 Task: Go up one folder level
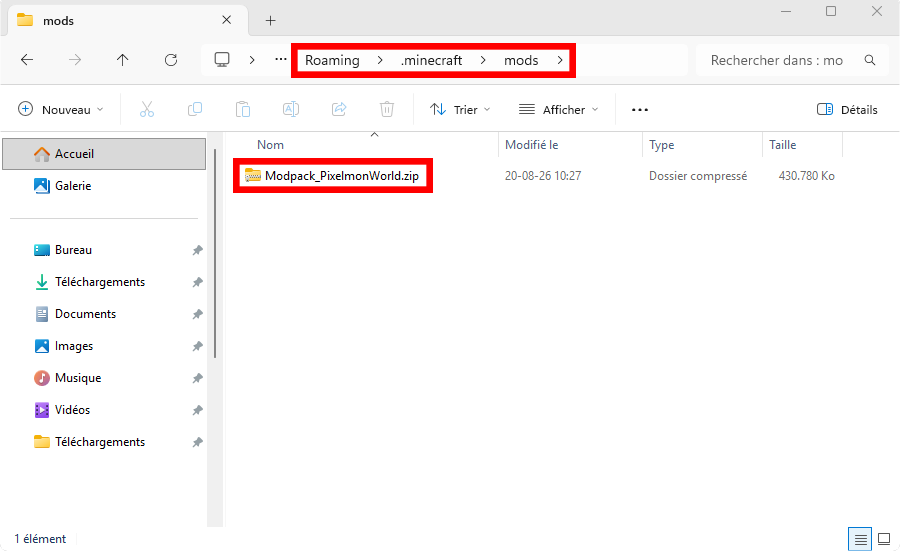(122, 60)
